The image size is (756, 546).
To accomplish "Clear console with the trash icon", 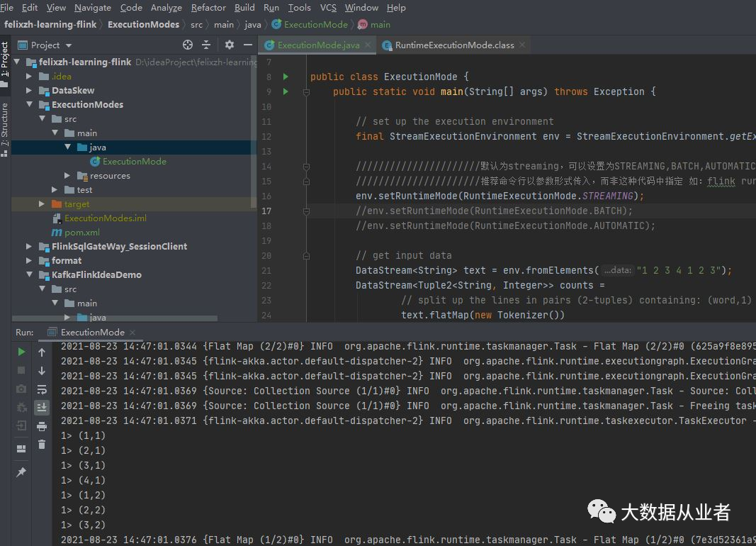I will [42, 445].
